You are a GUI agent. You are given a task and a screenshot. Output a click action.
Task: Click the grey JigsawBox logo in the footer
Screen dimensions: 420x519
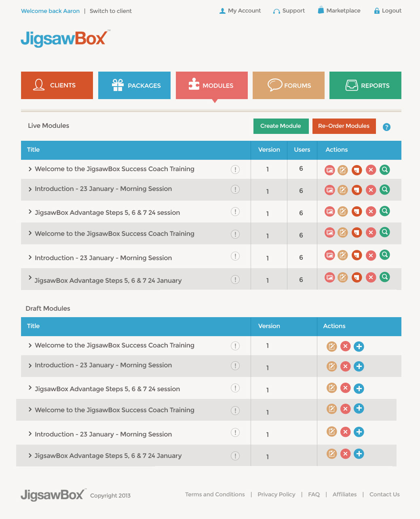[53, 495]
